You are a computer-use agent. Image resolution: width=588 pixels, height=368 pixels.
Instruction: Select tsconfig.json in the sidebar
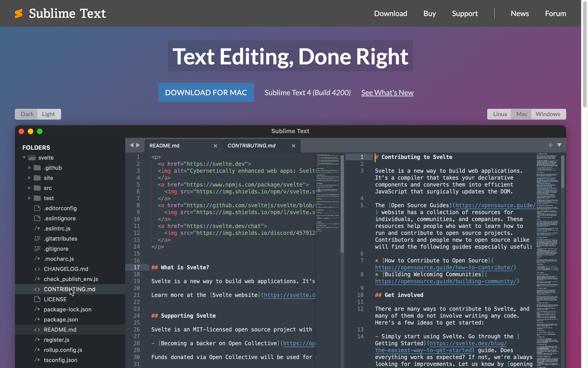click(70, 360)
